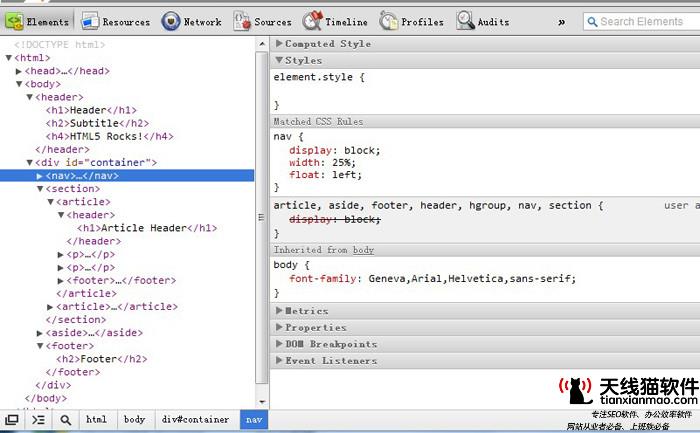Click the display: block property in nav rule
Image resolution: width=700 pixels, height=433 pixels.
click(x=334, y=150)
